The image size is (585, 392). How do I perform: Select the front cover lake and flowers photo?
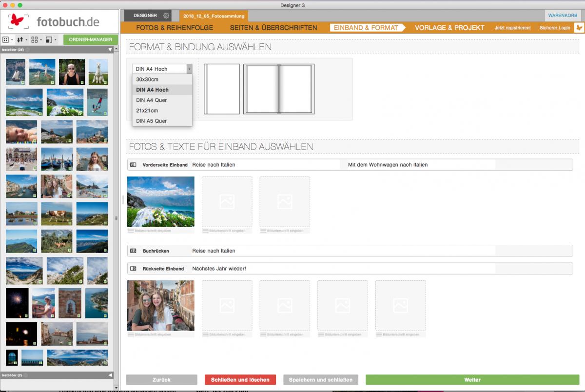click(x=161, y=201)
